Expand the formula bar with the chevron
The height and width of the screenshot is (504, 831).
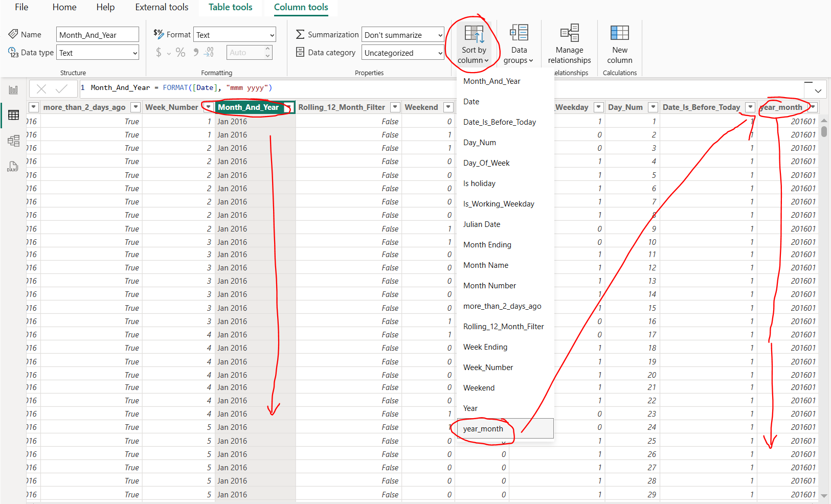pyautogui.click(x=818, y=90)
